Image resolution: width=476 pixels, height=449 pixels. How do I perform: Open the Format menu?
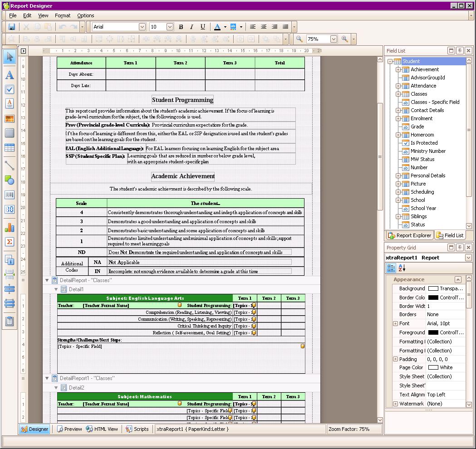coord(63,15)
